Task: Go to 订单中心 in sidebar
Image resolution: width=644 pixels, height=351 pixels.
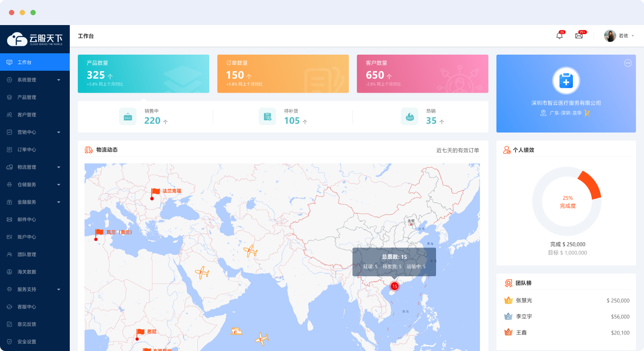Action: tap(27, 150)
